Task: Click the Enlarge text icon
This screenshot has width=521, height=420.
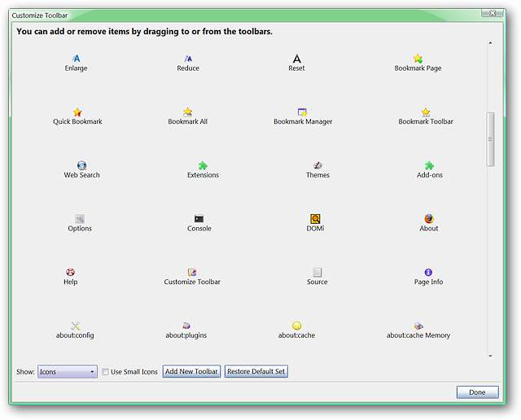Action: pyautogui.click(x=76, y=59)
